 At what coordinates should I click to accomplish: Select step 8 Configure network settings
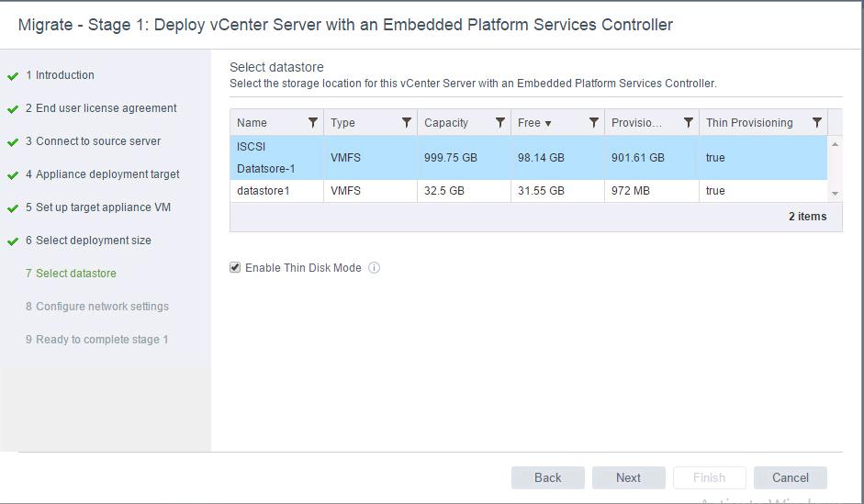click(97, 307)
